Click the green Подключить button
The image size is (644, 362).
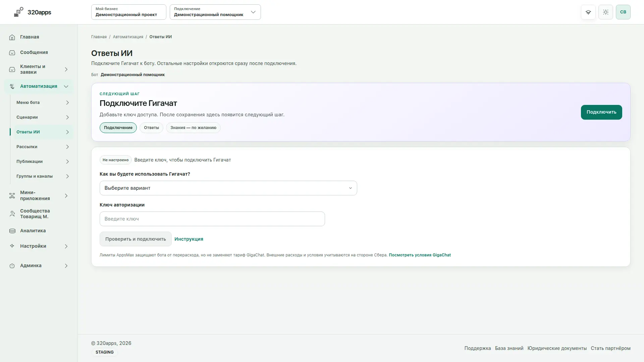tap(601, 112)
